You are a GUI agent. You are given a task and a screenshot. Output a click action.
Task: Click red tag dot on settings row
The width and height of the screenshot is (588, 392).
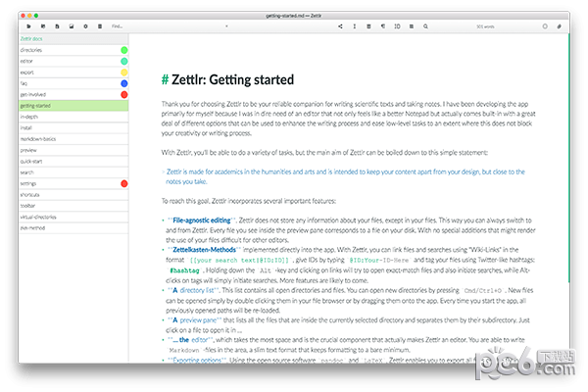pos(124,183)
